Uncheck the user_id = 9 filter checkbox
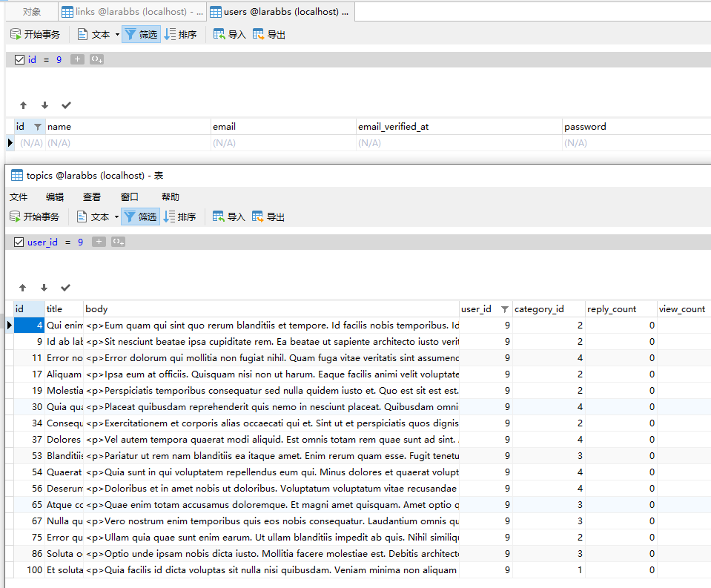Image resolution: width=711 pixels, height=588 pixels. tap(19, 242)
